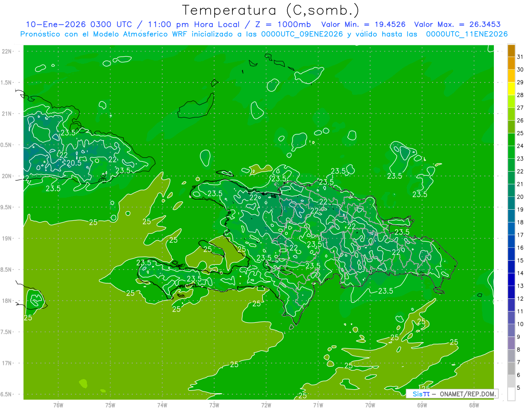Screen dimensions: 532x411
Task: Click the '74W' longitude axis label
Action: (162, 405)
